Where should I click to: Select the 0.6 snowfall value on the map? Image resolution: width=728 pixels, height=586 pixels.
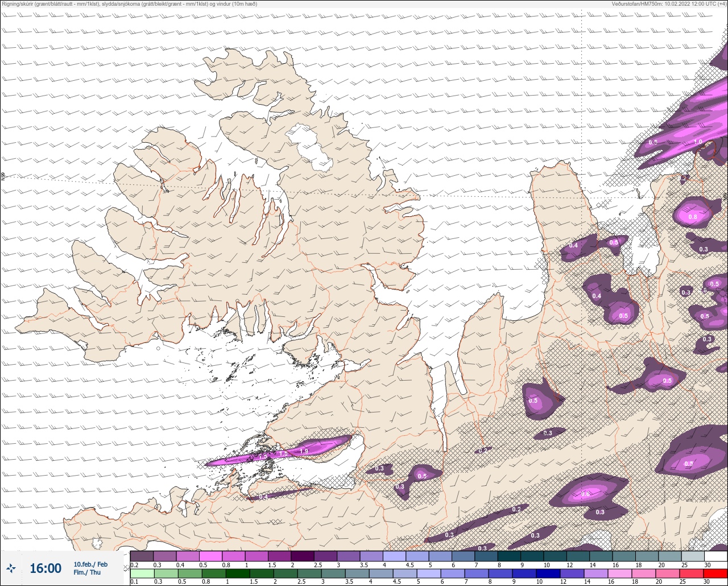[585, 494]
